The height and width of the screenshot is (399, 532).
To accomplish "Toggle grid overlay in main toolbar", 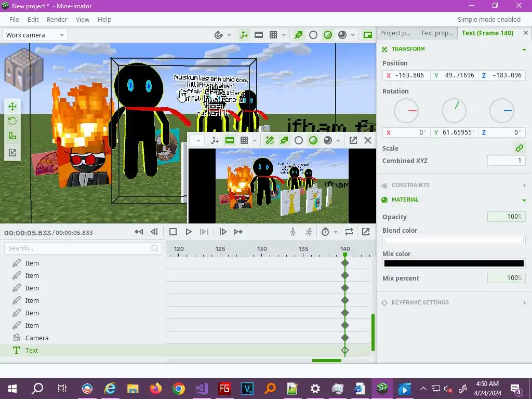I will point(273,35).
